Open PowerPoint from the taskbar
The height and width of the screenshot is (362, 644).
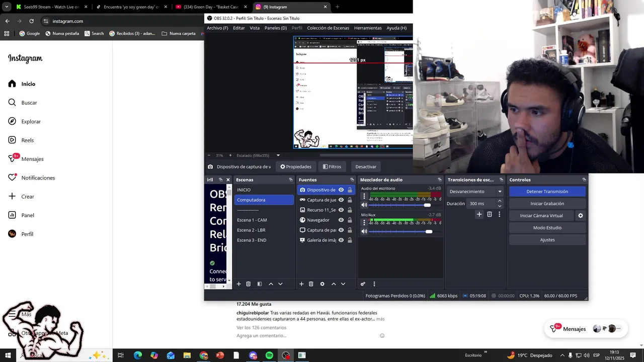[220, 355]
